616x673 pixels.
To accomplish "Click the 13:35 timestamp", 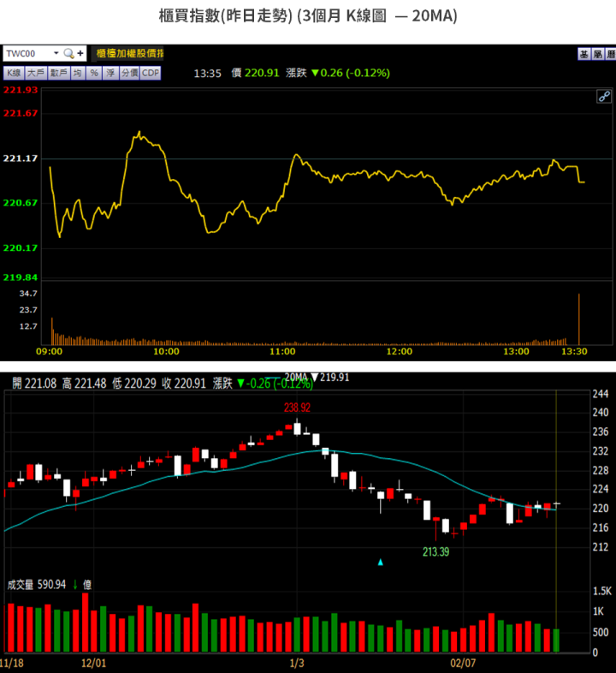I will click(x=208, y=74).
